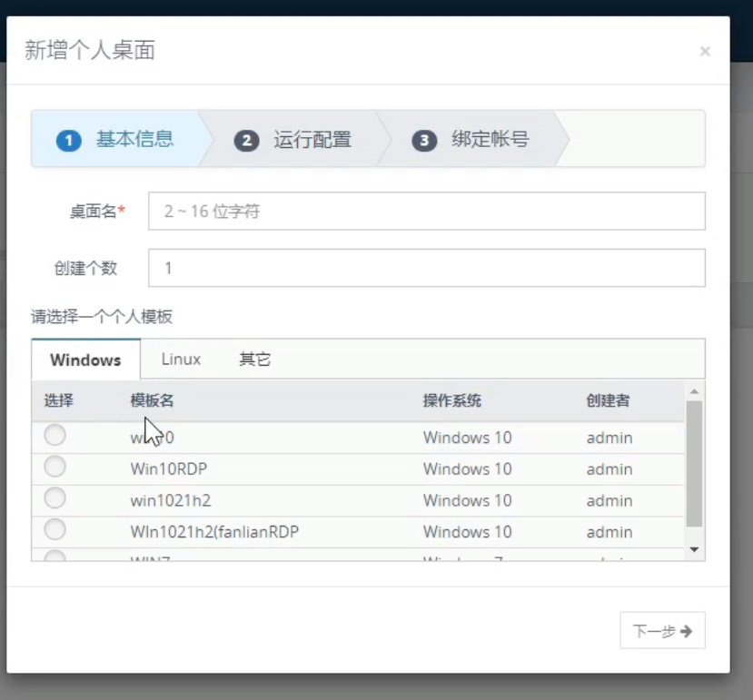Click the 操作系统 column header
This screenshot has width=753, height=700.
[451, 400]
